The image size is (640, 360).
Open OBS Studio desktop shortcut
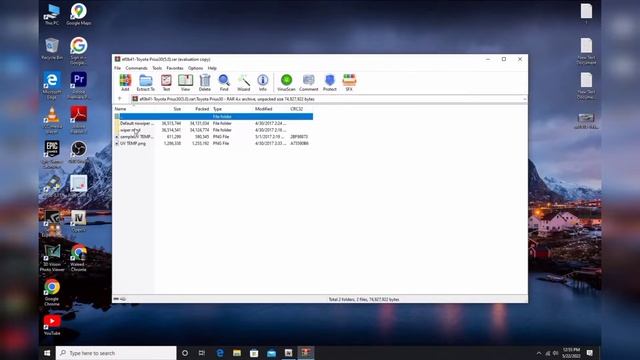[78, 152]
